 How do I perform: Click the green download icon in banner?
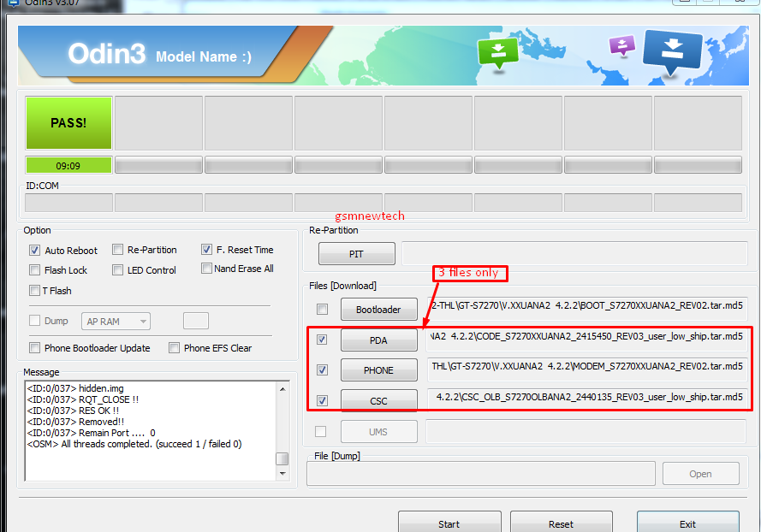[498, 53]
